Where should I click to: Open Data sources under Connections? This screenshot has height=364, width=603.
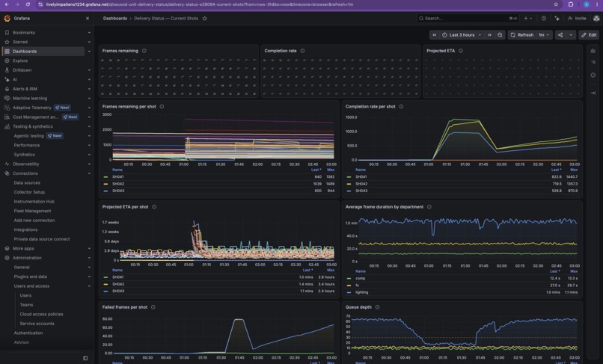tap(27, 183)
